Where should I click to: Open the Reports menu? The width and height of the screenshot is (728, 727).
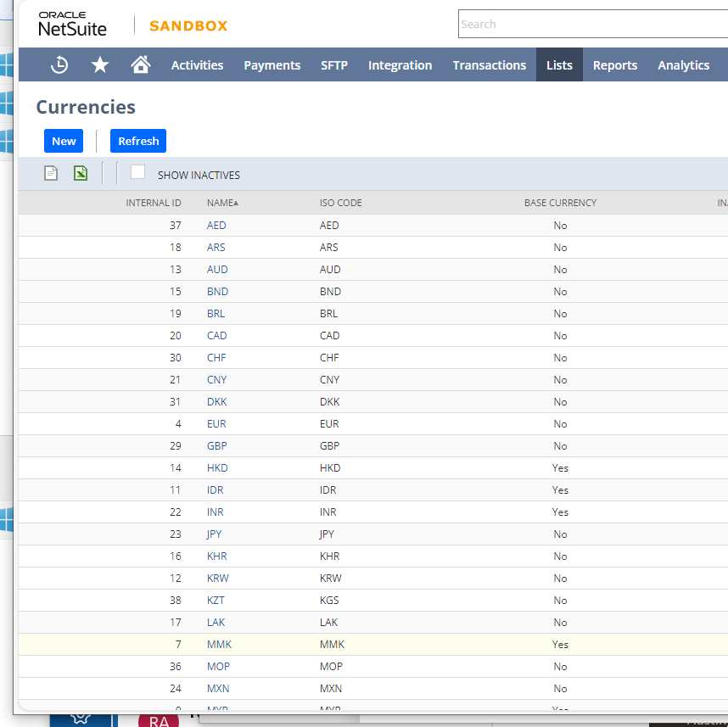[x=615, y=65]
